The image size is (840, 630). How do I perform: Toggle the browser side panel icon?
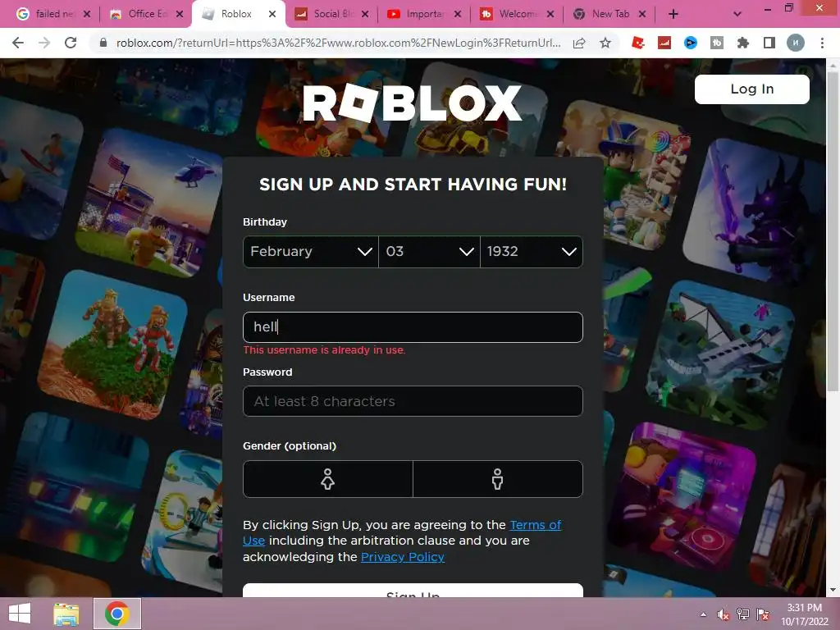[x=769, y=43]
